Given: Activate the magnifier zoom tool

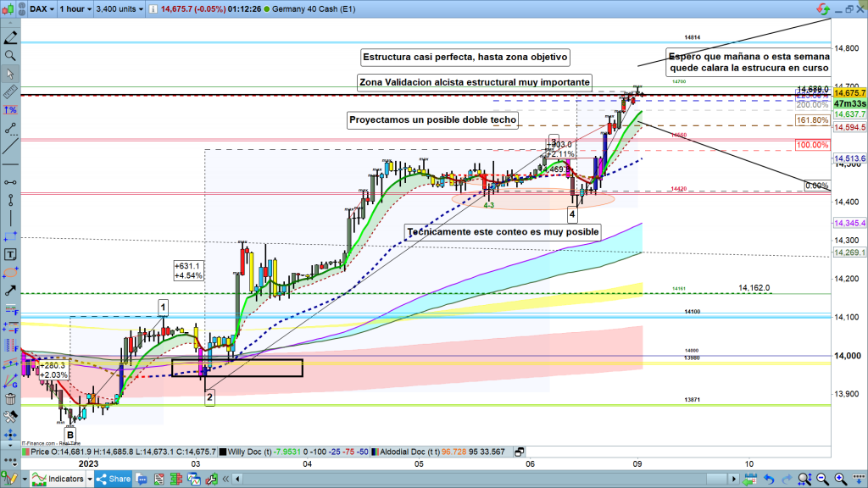Looking at the screenshot, I should [x=11, y=55].
